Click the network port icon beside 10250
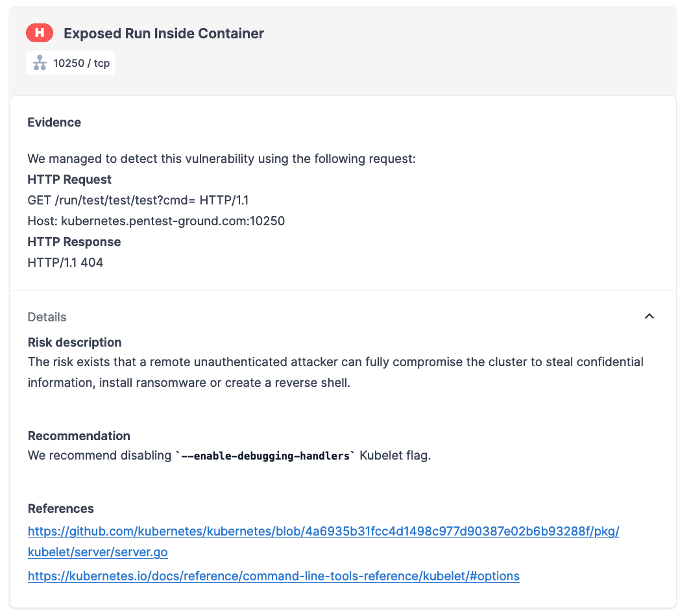Screen dimensions: 689x616 (40, 63)
